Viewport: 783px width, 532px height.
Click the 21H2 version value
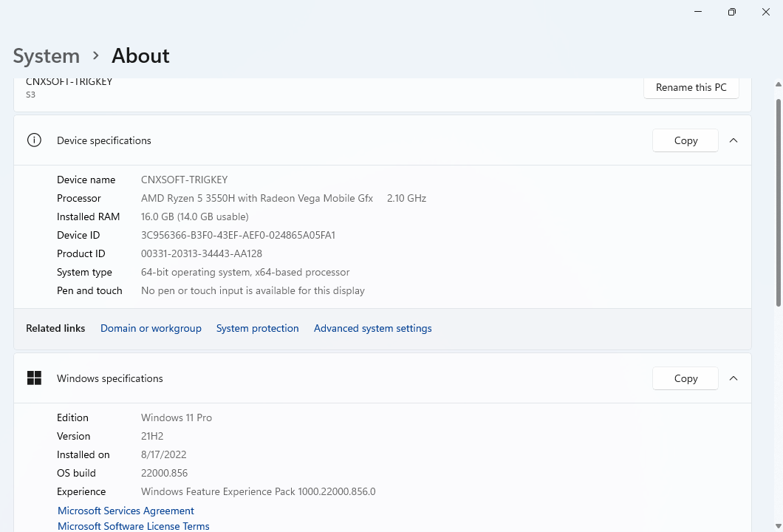click(x=152, y=436)
